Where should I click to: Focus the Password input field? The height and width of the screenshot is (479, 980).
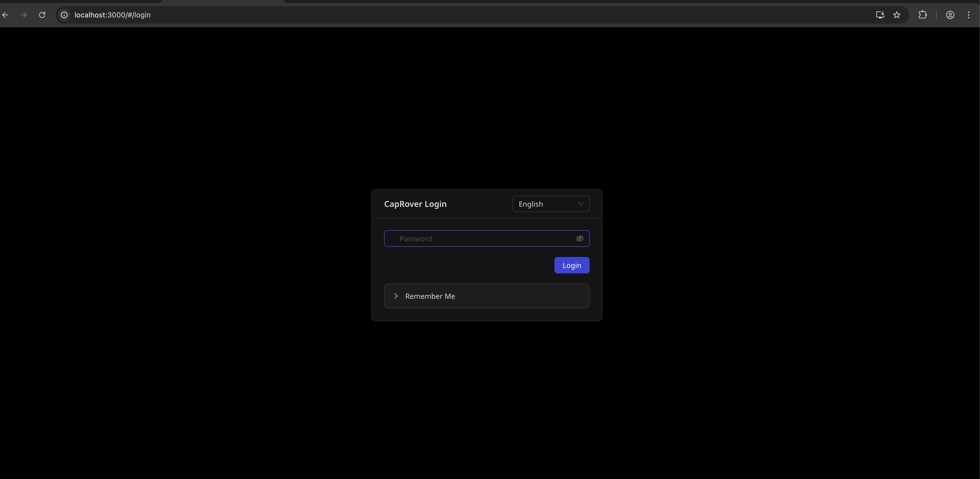click(487, 238)
